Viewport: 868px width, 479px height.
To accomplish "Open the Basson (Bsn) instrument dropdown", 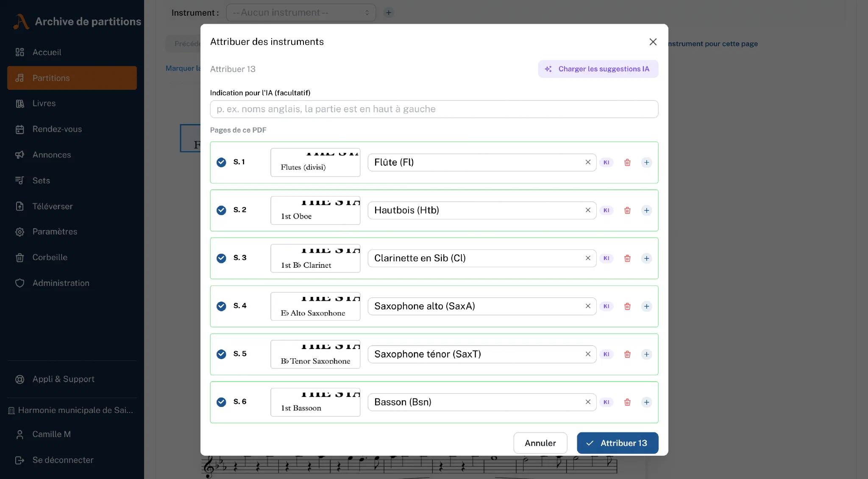I will click(475, 402).
